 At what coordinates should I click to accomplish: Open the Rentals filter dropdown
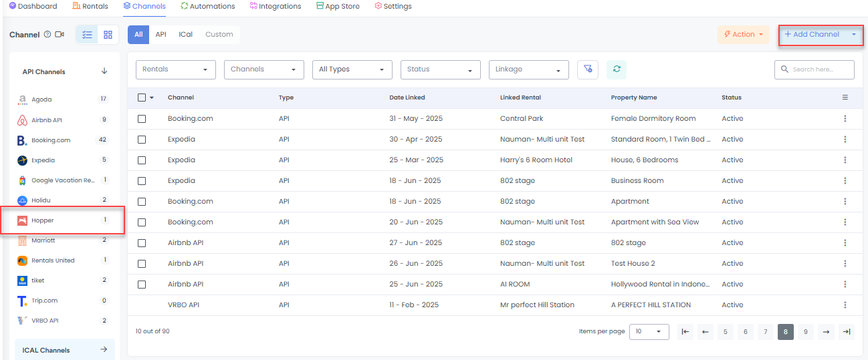click(x=176, y=69)
